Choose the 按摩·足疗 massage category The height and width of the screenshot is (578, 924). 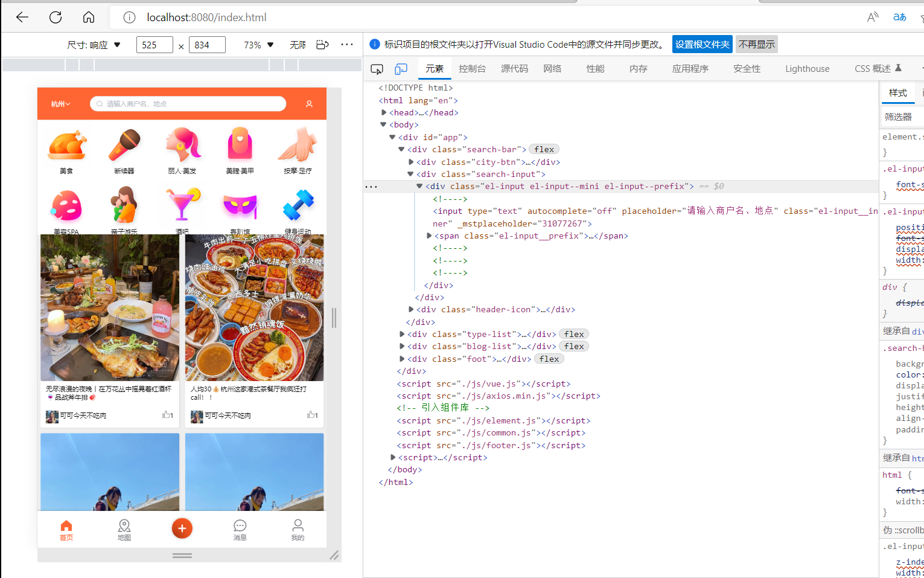pyautogui.click(x=298, y=151)
